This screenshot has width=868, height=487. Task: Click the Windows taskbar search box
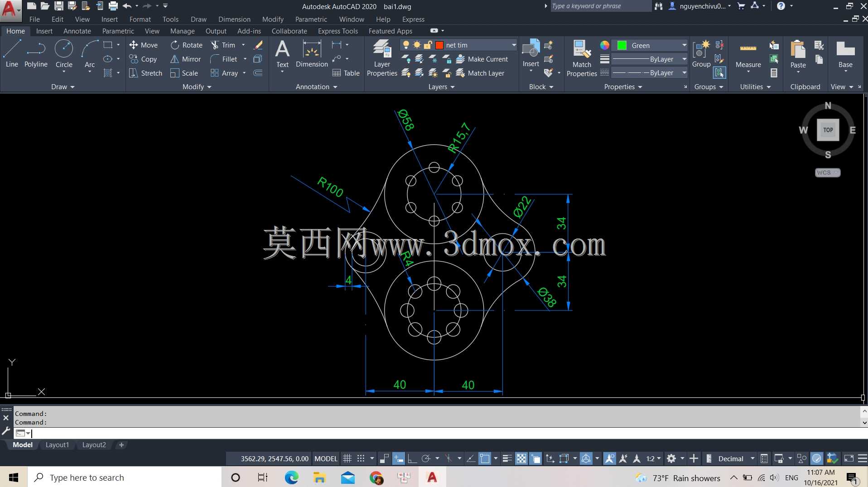point(125,477)
